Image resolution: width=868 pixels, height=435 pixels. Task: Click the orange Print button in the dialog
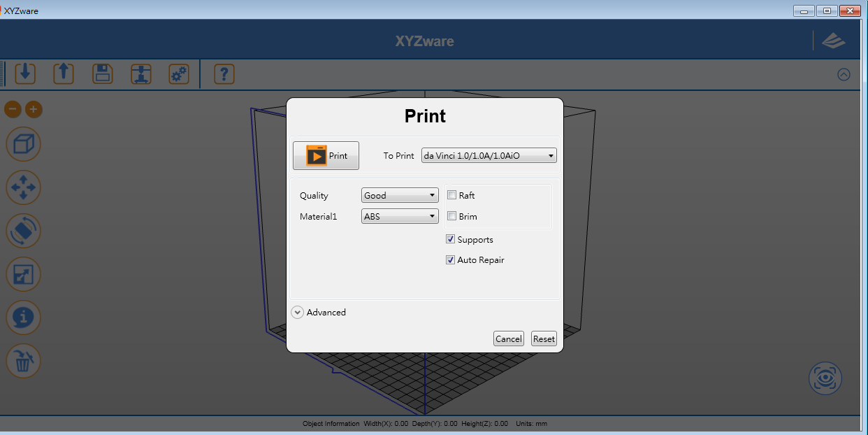326,155
